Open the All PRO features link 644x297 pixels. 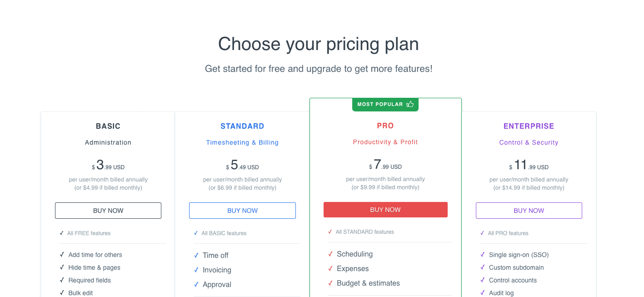click(x=508, y=233)
